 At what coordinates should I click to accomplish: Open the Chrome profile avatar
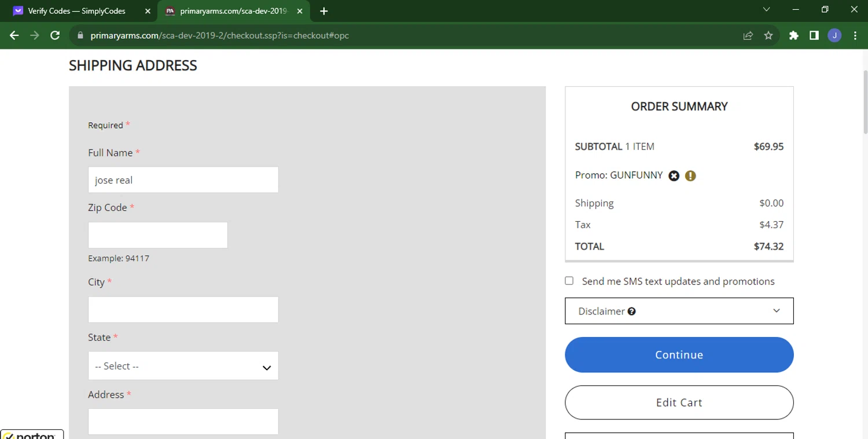[834, 35]
